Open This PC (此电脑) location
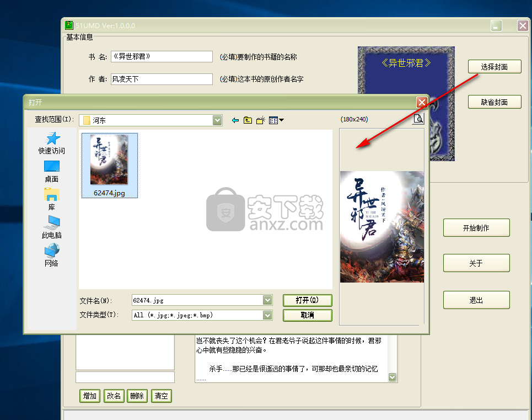This screenshot has width=532, height=420. pos(52,227)
